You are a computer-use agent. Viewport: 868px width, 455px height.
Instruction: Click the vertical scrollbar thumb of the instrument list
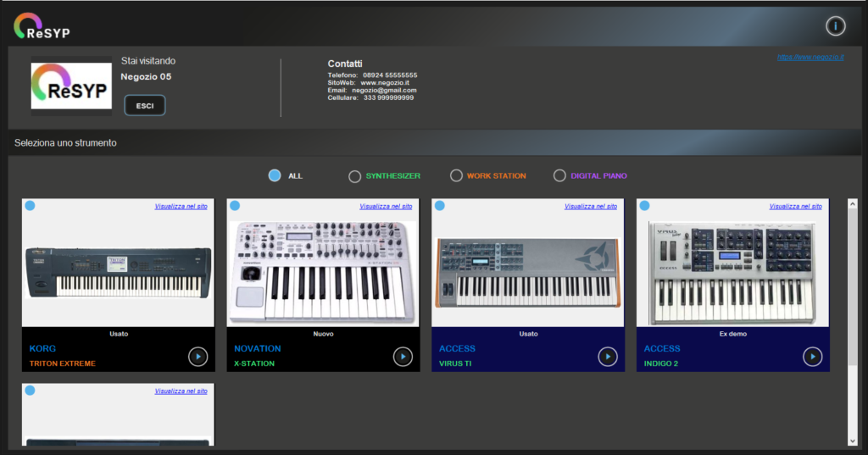point(853,286)
